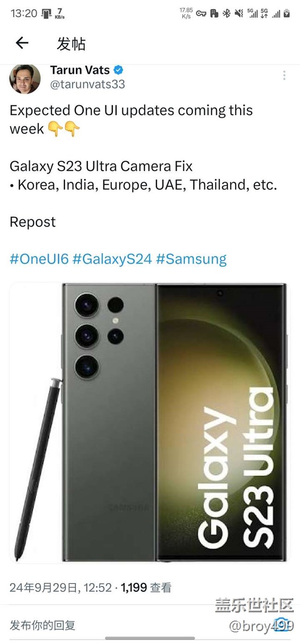Tap the VPN key status icon

point(201,13)
